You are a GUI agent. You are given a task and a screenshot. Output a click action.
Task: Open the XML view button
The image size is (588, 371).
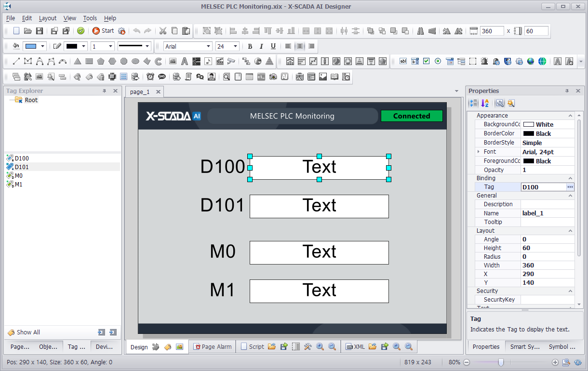tap(355, 346)
